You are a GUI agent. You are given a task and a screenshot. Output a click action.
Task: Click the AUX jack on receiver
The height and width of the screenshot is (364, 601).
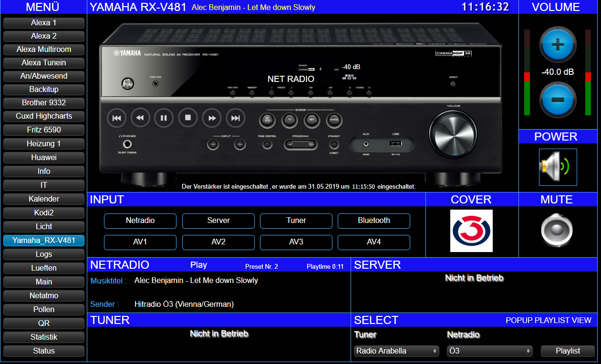pyautogui.click(x=366, y=143)
